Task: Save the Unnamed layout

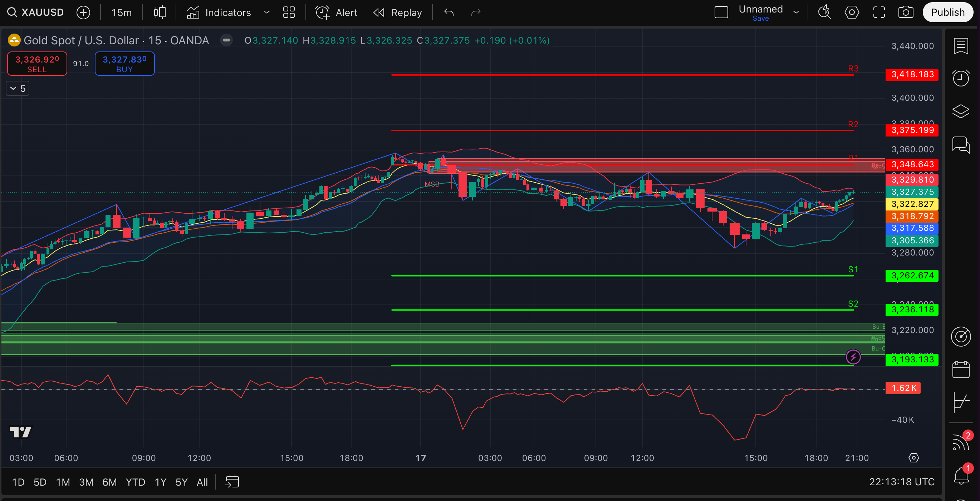Action: pos(761,18)
